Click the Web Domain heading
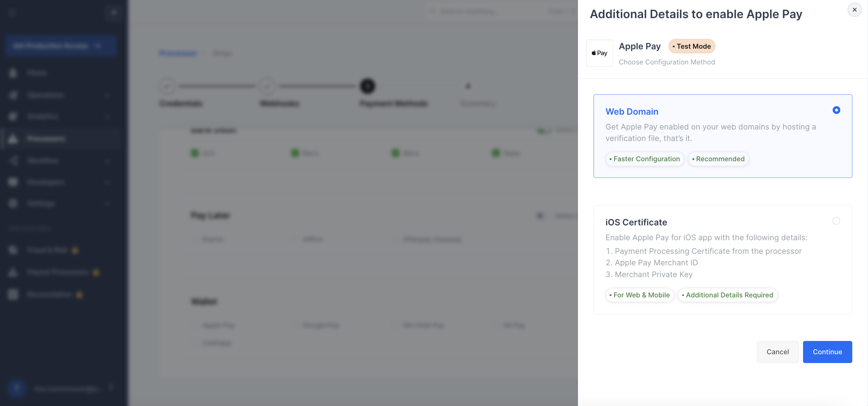Viewport: 868px width, 406px height. click(x=631, y=112)
